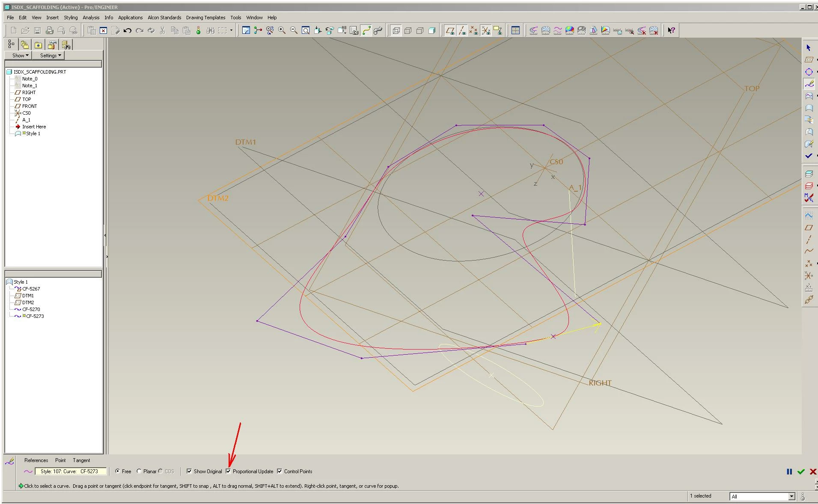This screenshot has height=504, width=818.
Task: Click the blue pause feature icon
Action: 789,471
